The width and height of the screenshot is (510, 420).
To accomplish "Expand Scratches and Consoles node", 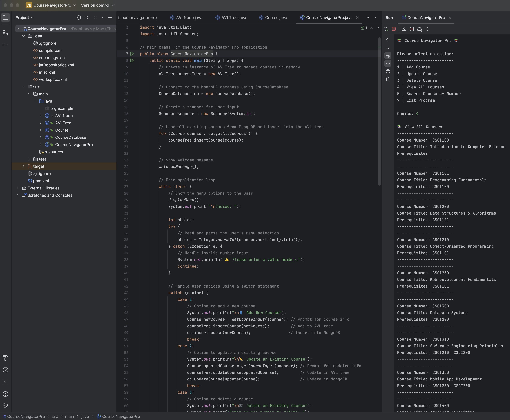I will click(x=18, y=195).
